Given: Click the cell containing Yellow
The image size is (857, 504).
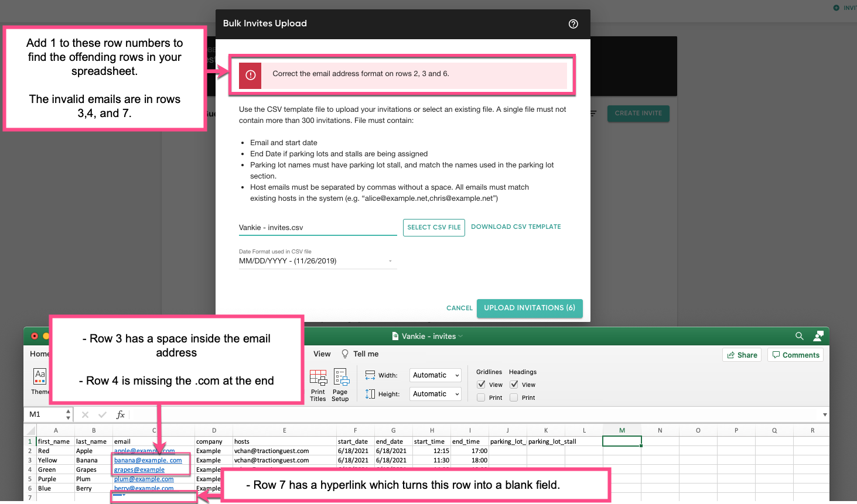Looking at the screenshot, I should pyautogui.click(x=56, y=460).
